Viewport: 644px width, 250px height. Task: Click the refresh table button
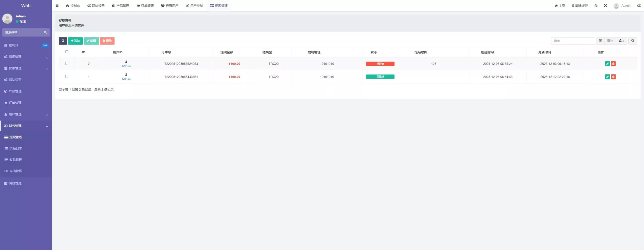(x=63, y=41)
